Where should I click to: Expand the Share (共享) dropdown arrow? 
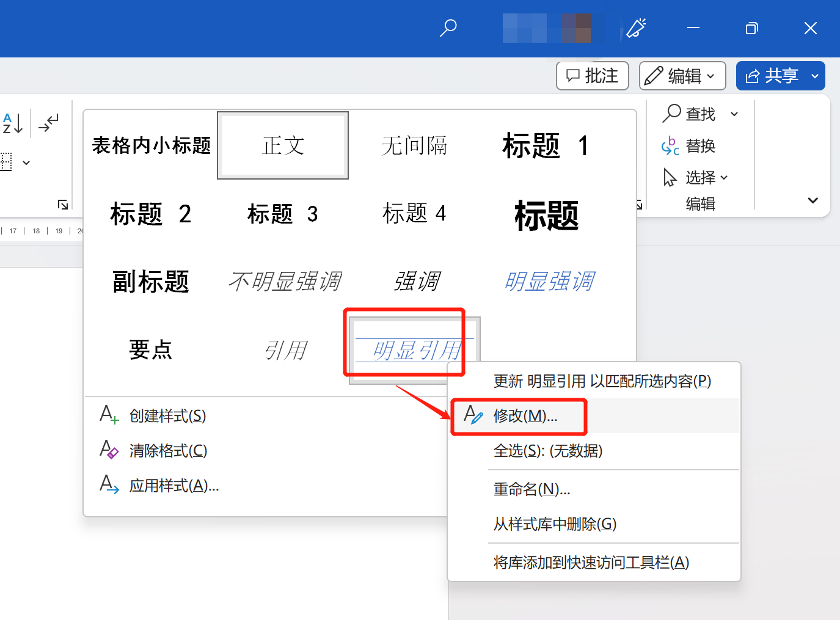(x=814, y=76)
